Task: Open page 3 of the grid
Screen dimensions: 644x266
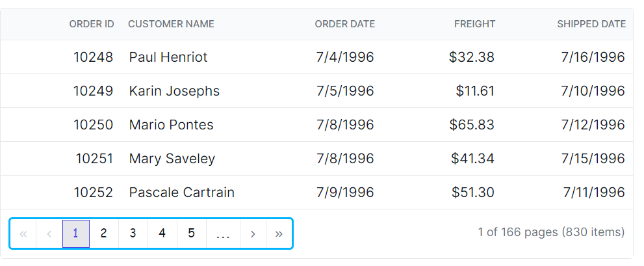Action: 133,233
